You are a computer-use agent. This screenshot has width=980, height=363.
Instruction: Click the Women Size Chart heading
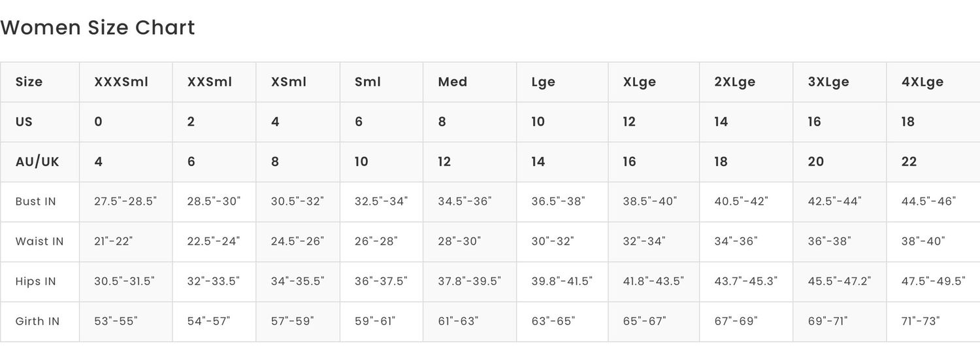click(x=97, y=27)
